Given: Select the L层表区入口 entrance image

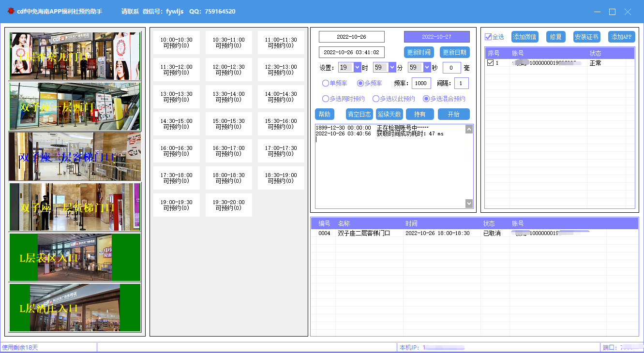Looking at the screenshot, I should pos(75,257).
